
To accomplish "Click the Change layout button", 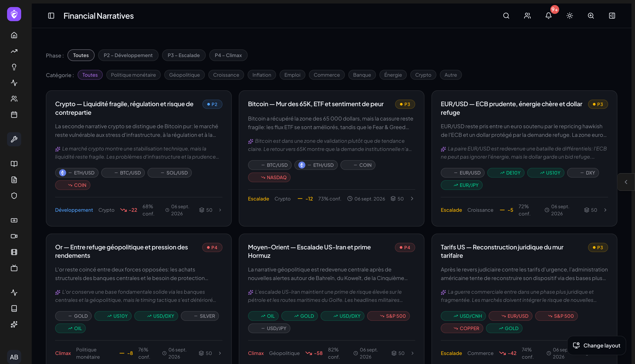I will coord(596,345).
